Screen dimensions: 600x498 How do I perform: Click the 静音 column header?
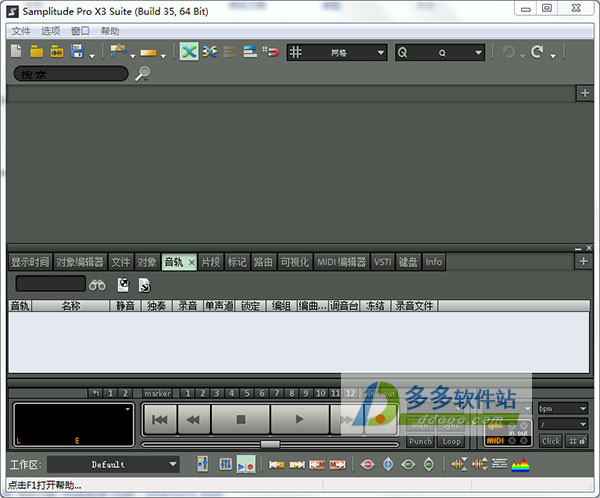[126, 306]
